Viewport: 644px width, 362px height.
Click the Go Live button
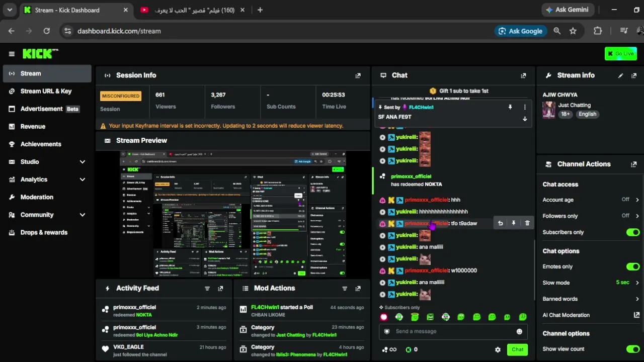(x=621, y=54)
